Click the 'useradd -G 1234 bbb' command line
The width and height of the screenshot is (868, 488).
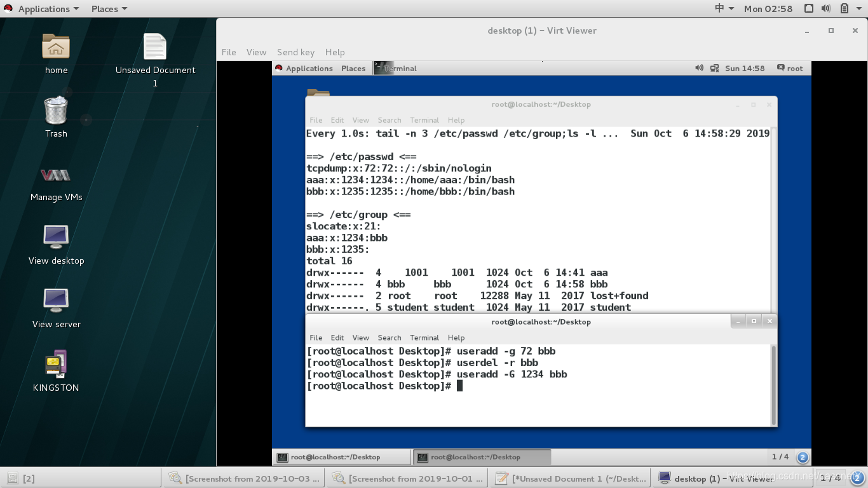[437, 374]
